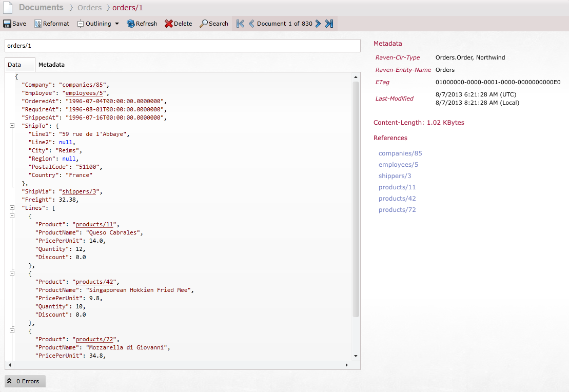Expand the errors panel chevron
Viewport: 569px width, 392px height.
[x=9, y=381]
